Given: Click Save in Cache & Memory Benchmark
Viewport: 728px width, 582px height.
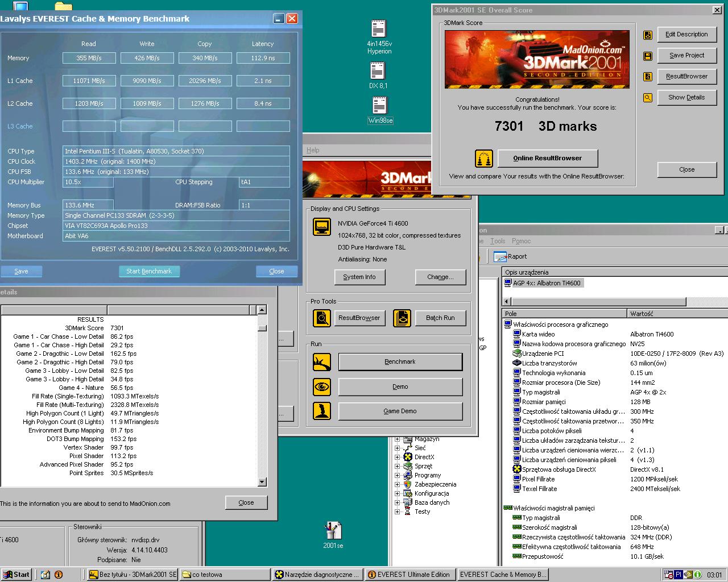Looking at the screenshot, I should (x=21, y=271).
